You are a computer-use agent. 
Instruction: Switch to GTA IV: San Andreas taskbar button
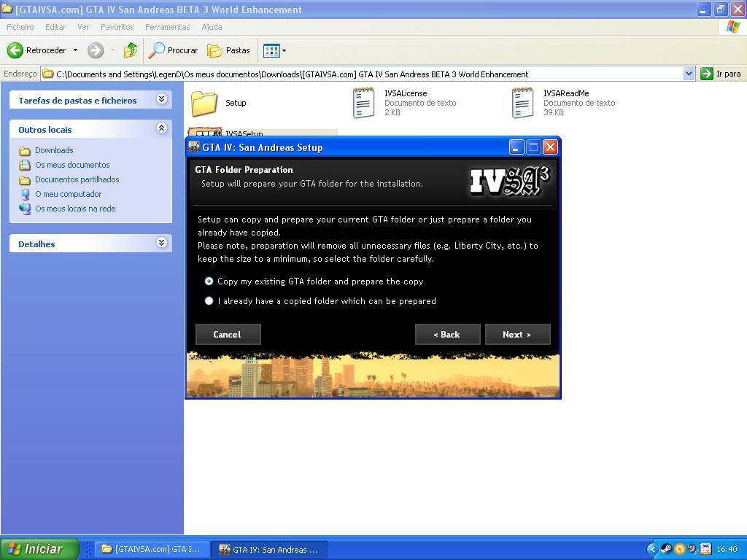269,549
